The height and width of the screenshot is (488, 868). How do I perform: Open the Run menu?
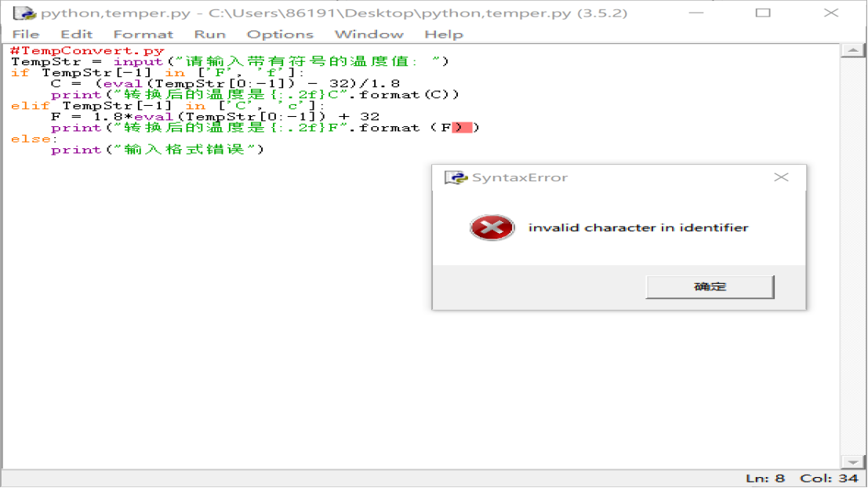[x=210, y=35]
